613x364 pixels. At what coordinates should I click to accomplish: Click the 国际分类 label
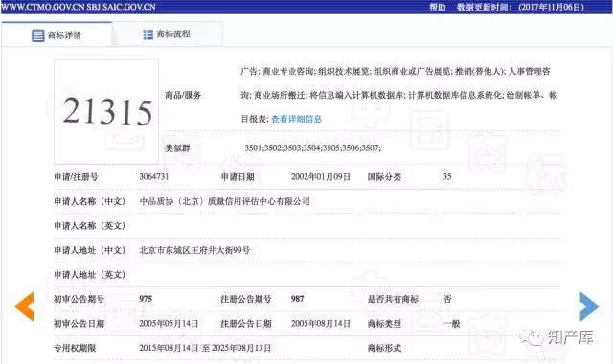384,176
